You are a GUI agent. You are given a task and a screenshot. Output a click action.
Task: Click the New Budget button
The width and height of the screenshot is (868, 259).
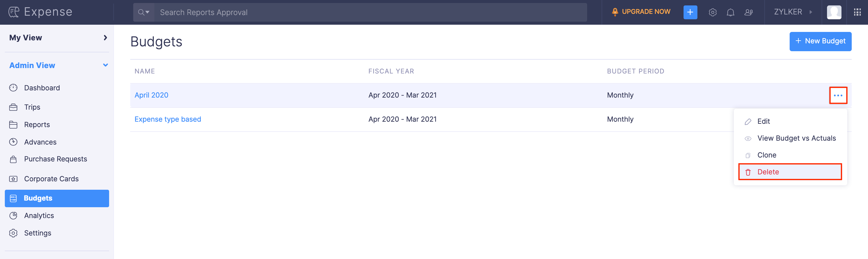[x=820, y=41]
